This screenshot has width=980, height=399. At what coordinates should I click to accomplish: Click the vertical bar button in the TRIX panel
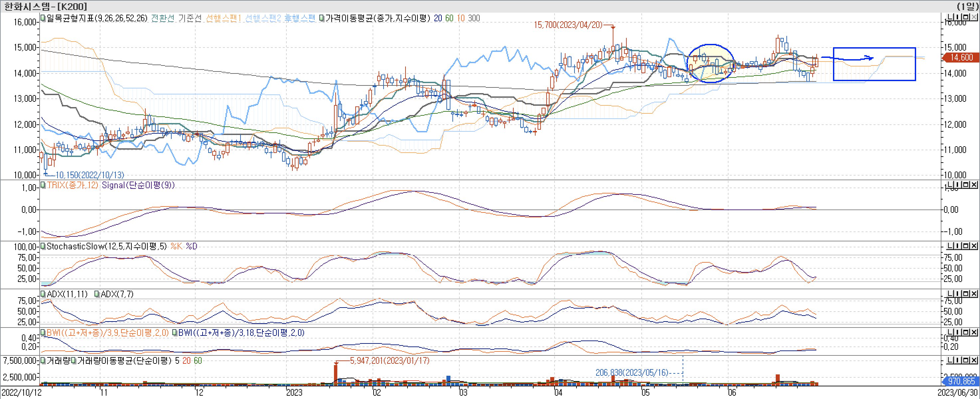pyautogui.click(x=958, y=185)
